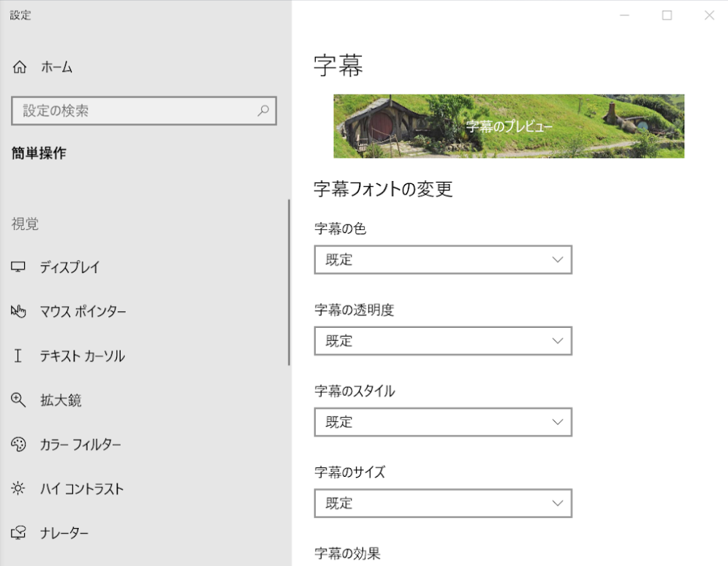
Task: Click the 視覚 section label
Action: click(x=25, y=223)
